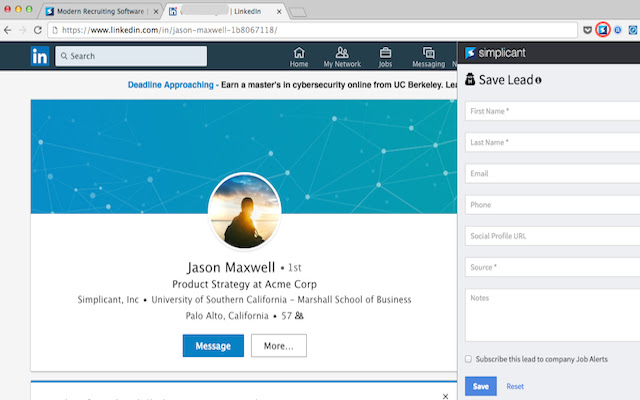Click Jason Maxwell's profile photo
640x400 pixels.
(244, 211)
